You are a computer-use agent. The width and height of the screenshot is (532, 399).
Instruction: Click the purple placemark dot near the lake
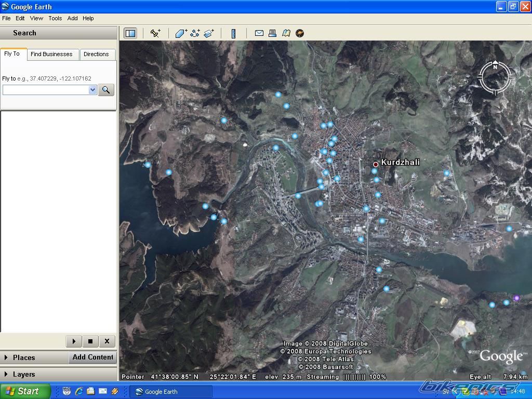pos(516,298)
